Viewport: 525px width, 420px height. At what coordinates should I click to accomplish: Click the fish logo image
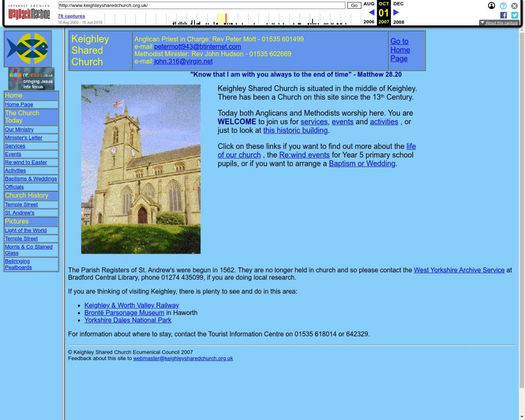tap(28, 48)
